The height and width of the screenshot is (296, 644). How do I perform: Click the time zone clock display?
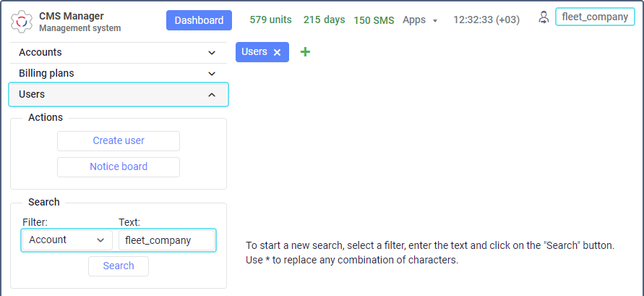click(x=486, y=20)
